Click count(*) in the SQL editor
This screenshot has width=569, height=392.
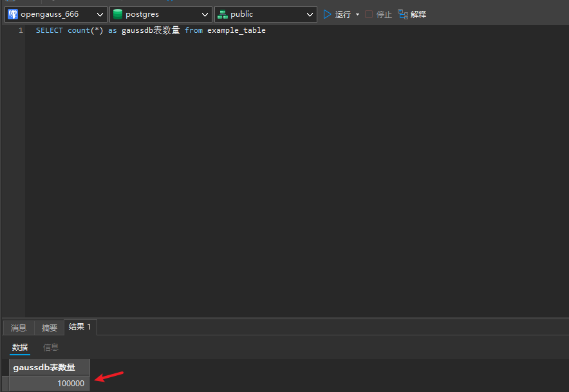(x=85, y=30)
